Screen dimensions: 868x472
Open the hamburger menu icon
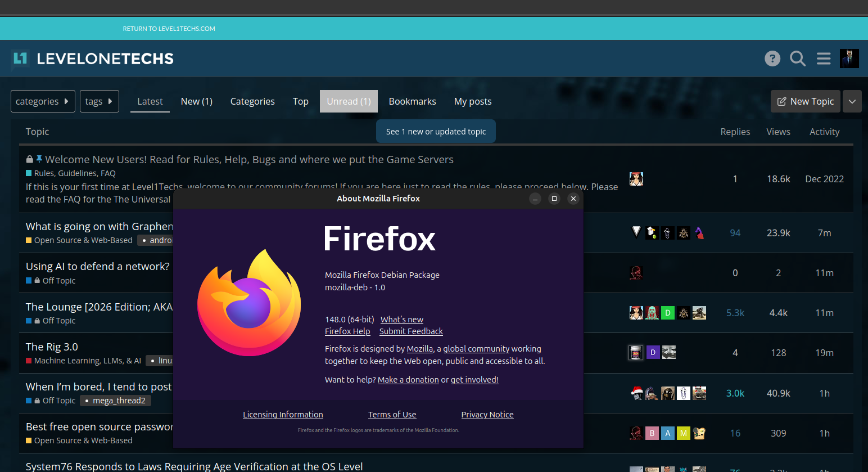pyautogui.click(x=824, y=59)
